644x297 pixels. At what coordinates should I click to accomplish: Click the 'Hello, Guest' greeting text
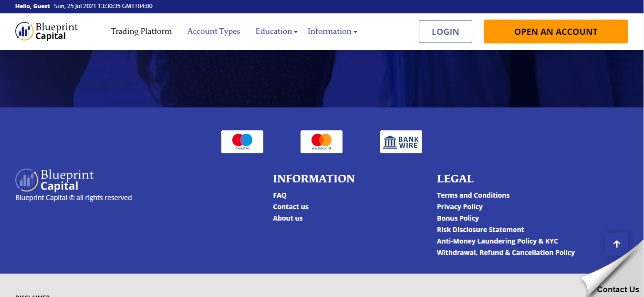(x=32, y=6)
